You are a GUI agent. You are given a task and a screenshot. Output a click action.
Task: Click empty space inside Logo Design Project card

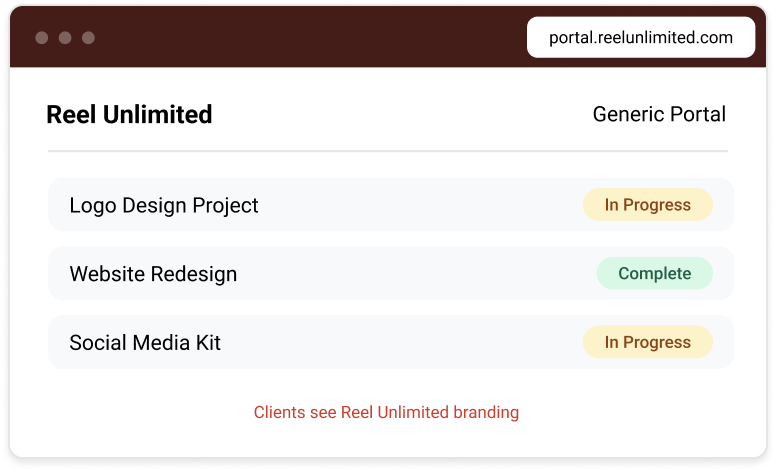coord(421,204)
